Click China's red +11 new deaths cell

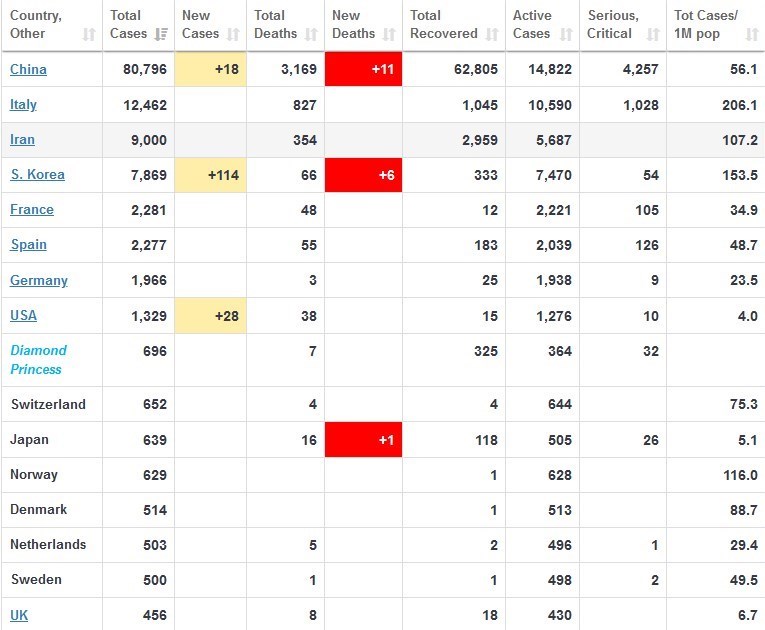pos(363,70)
